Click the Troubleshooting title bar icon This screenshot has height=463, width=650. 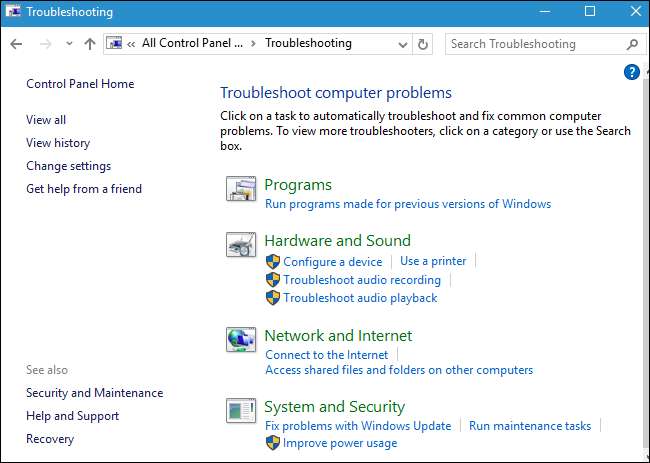pyautogui.click(x=14, y=12)
